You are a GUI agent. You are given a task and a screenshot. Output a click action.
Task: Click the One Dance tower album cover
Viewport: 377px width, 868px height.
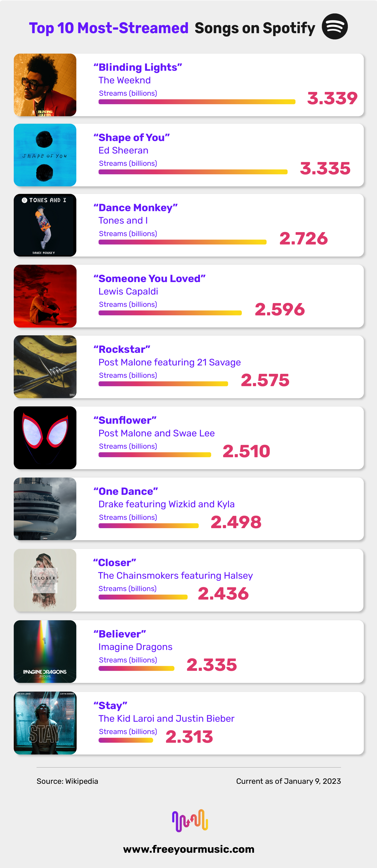tap(45, 509)
